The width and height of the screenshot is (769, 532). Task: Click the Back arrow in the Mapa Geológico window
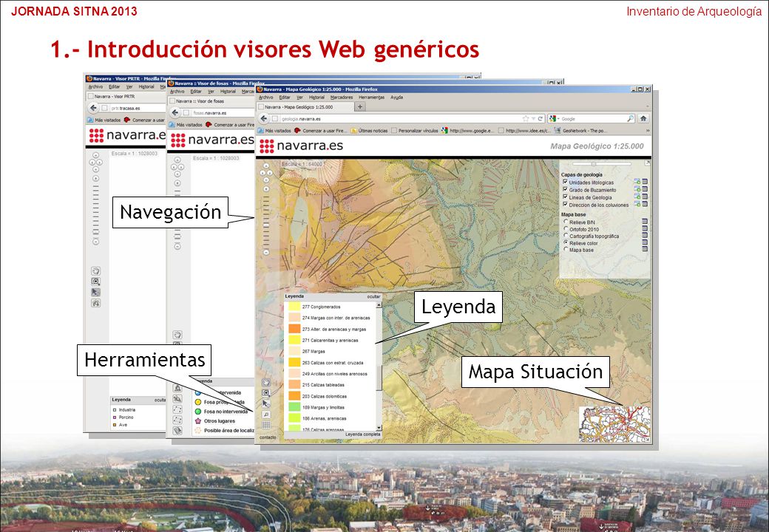(x=264, y=118)
